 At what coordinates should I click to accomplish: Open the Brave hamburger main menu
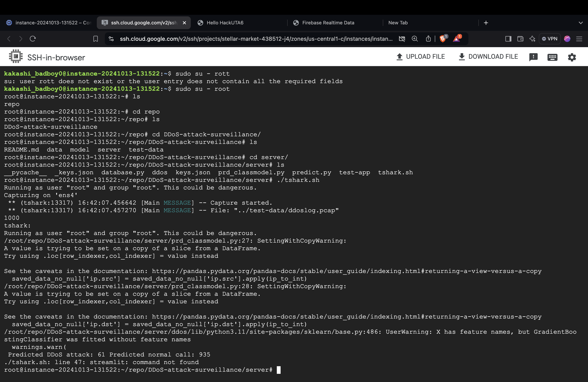pos(579,39)
